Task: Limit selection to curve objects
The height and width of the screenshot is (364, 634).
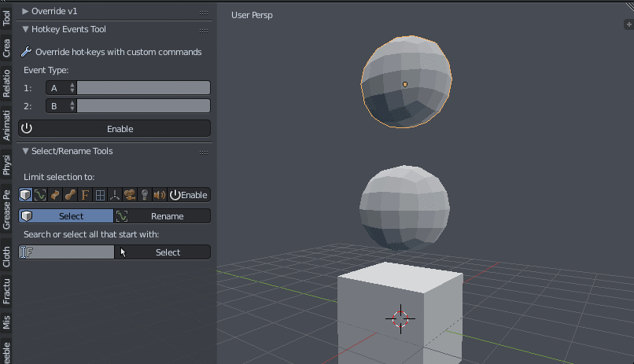Action: coord(40,195)
